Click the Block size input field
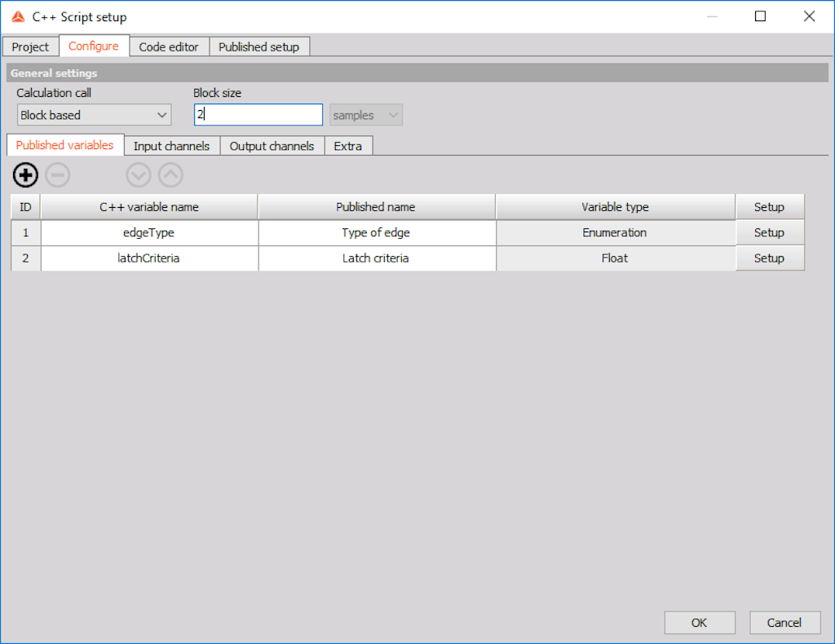The image size is (835, 644). point(258,114)
